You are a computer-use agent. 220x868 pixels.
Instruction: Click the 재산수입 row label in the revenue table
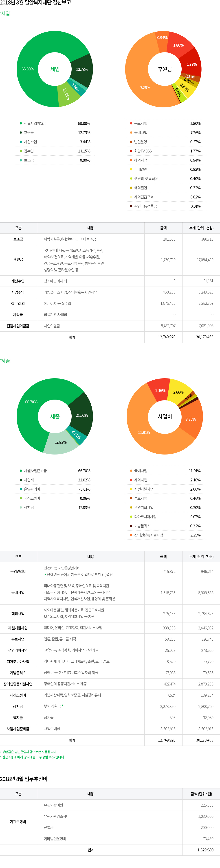coord(18,281)
